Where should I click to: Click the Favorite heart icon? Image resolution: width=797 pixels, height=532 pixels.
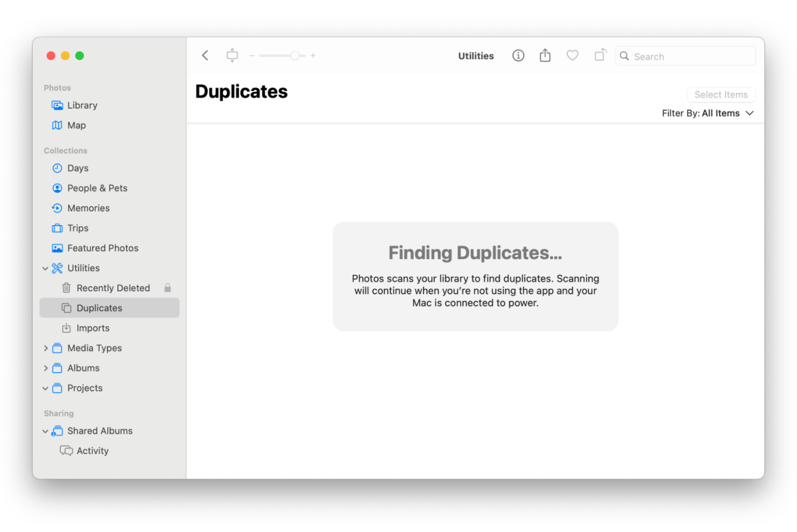pyautogui.click(x=572, y=55)
